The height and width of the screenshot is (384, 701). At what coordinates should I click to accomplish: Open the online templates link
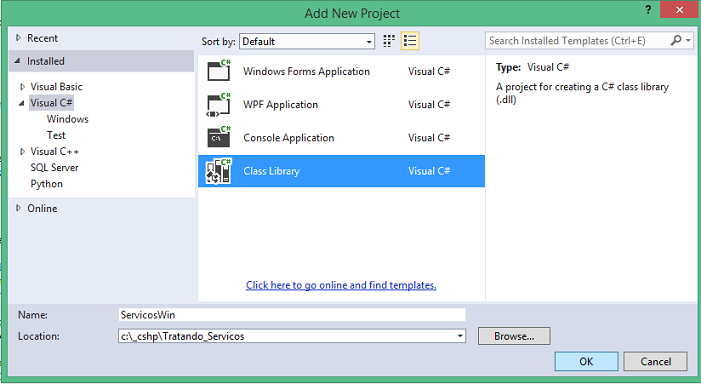tap(341, 285)
